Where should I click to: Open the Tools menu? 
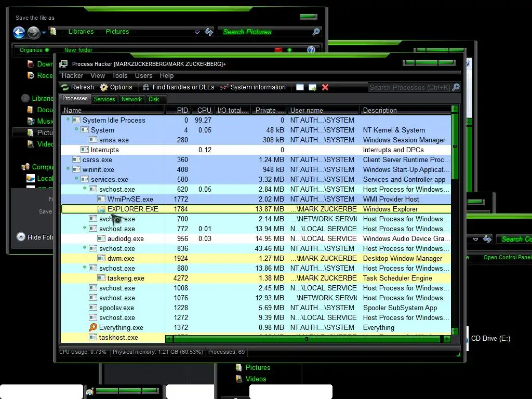coord(120,75)
